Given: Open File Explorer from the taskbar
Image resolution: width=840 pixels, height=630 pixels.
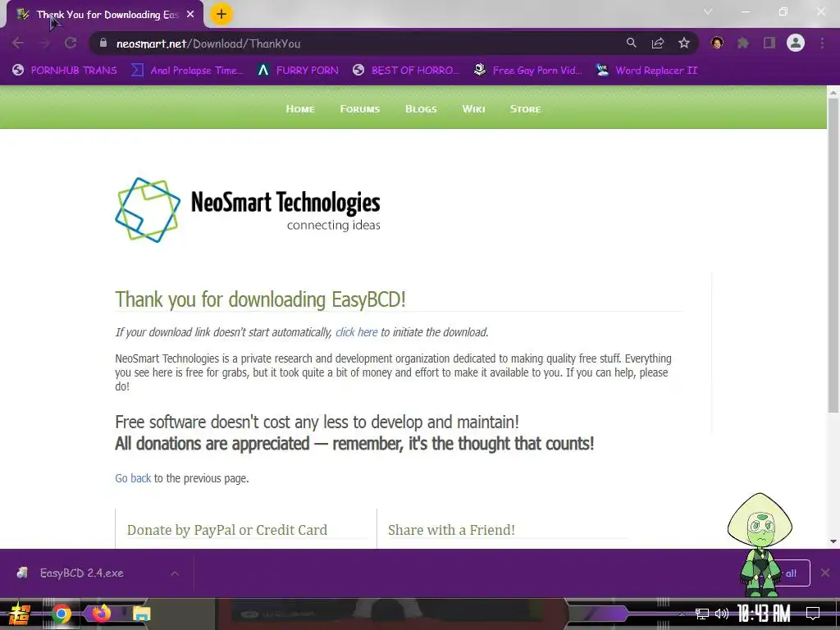Looking at the screenshot, I should [141, 614].
